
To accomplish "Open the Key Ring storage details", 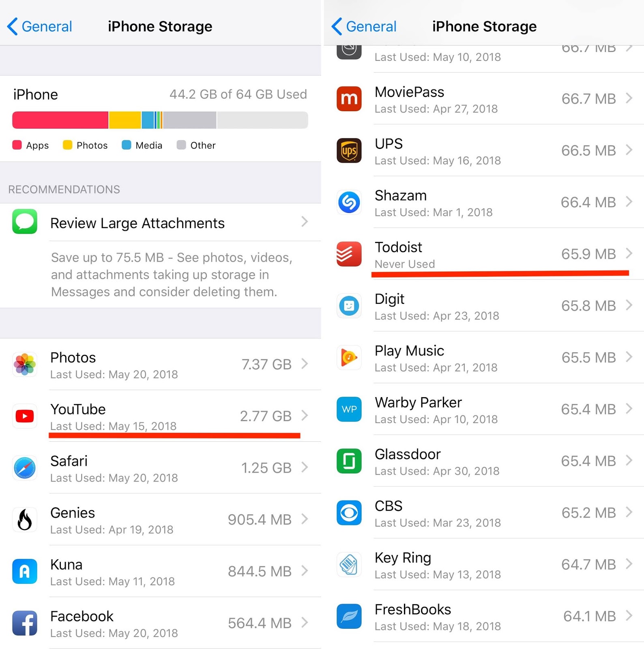I will coord(484,564).
